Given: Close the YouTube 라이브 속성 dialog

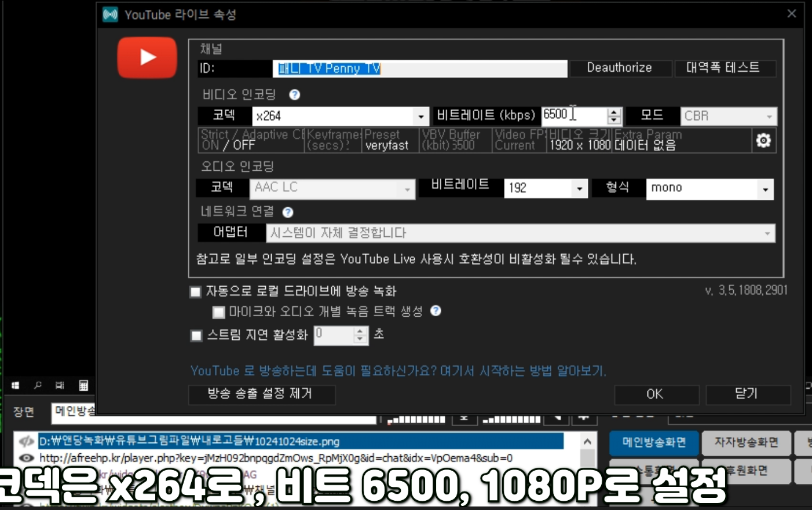Looking at the screenshot, I should click(x=792, y=14).
